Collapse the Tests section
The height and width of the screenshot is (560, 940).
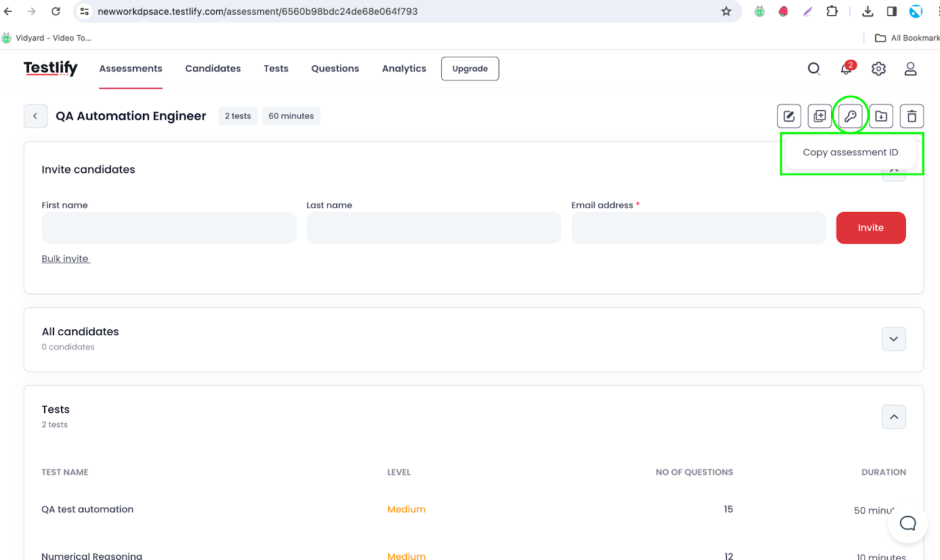[x=893, y=417]
